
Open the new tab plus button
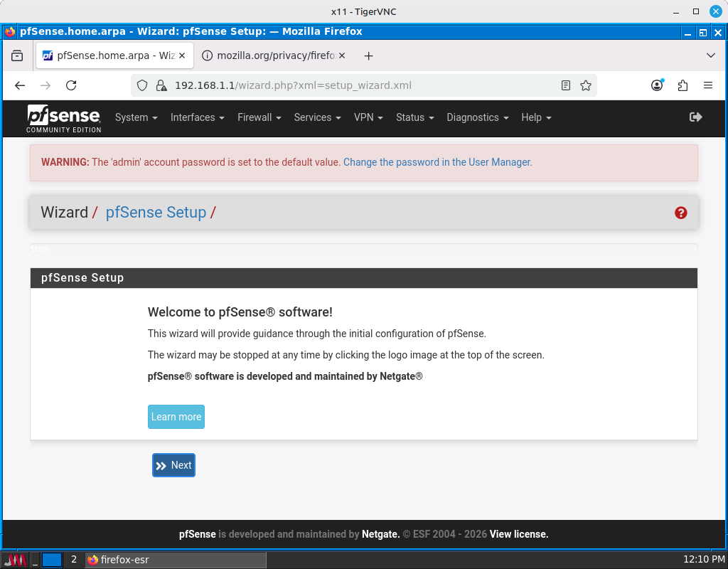368,55
